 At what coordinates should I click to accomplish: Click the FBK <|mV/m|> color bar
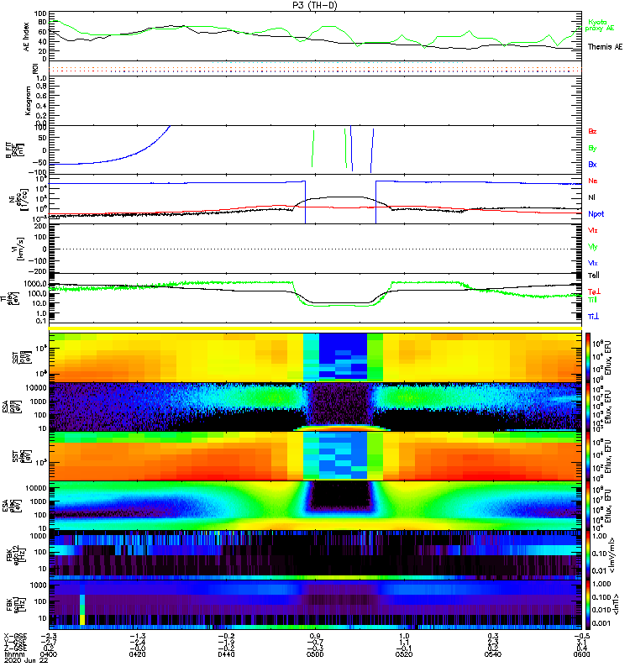pyautogui.click(x=588, y=555)
